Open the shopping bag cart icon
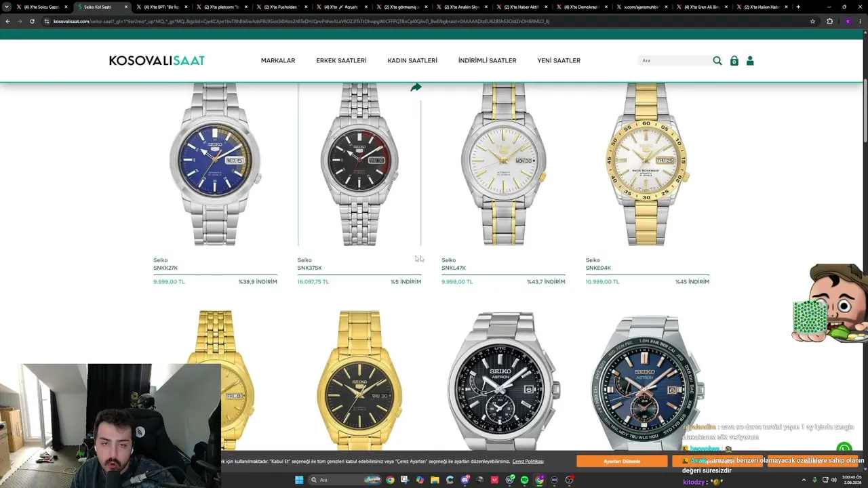 (x=734, y=61)
